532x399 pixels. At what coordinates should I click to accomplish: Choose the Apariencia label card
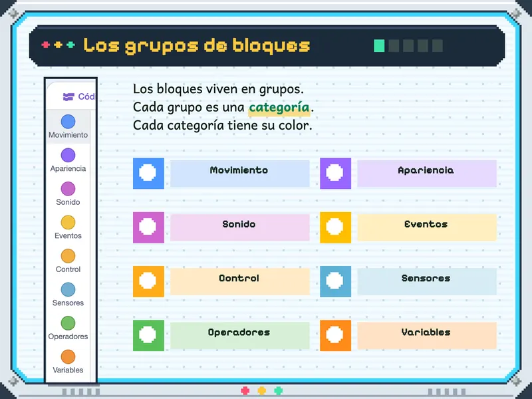(427, 174)
